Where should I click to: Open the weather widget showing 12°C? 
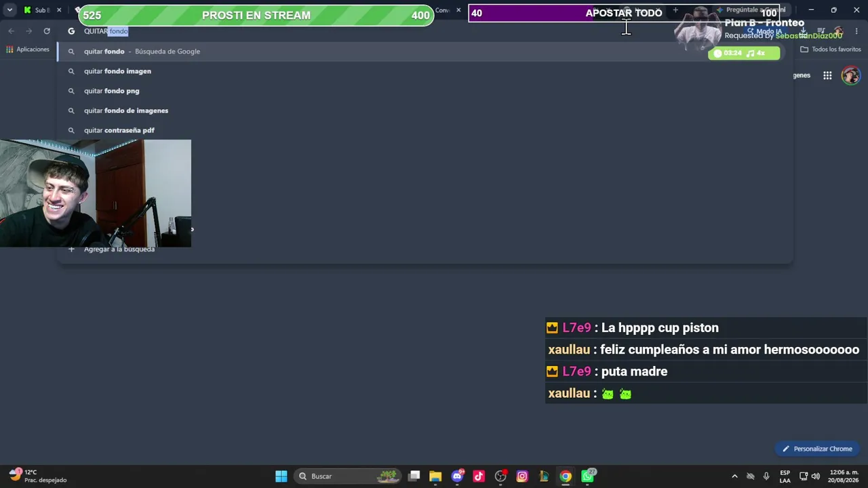(38, 476)
